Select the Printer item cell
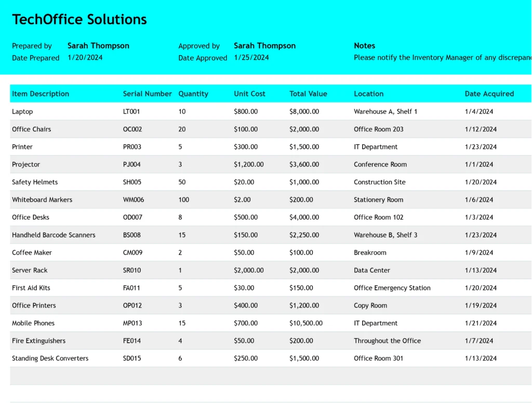 (22, 147)
